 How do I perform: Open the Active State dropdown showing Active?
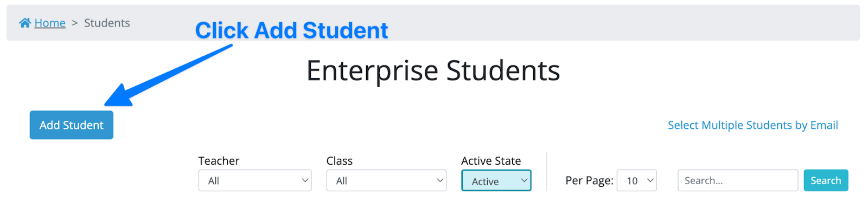pyautogui.click(x=496, y=181)
